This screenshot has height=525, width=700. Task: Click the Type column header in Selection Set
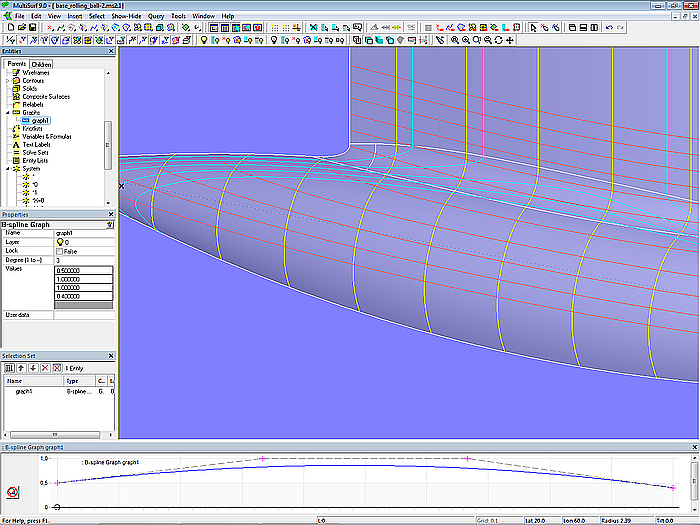click(73, 381)
